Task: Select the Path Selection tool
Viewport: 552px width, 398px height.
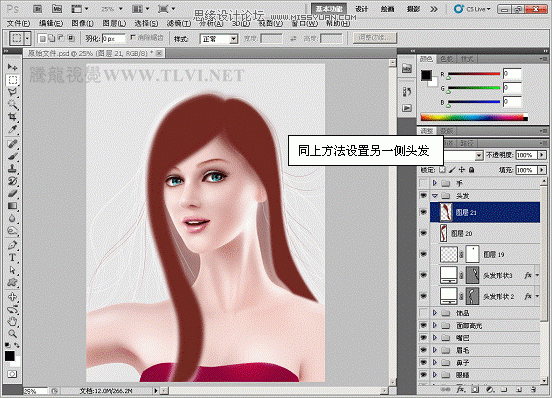Action: (12, 270)
